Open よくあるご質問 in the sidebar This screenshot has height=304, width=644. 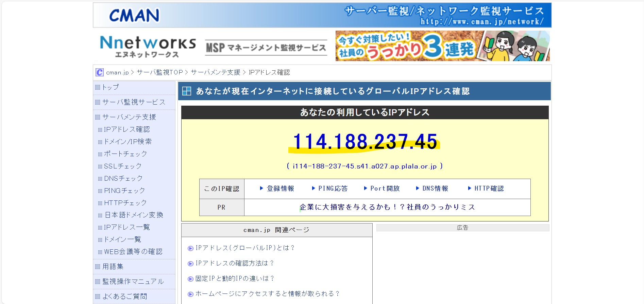pos(124,297)
